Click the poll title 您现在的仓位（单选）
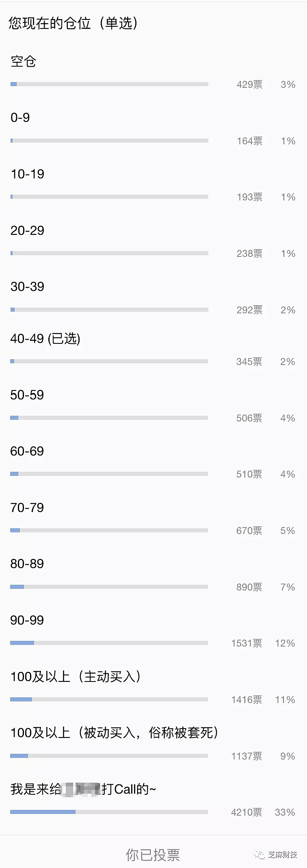 click(x=74, y=23)
